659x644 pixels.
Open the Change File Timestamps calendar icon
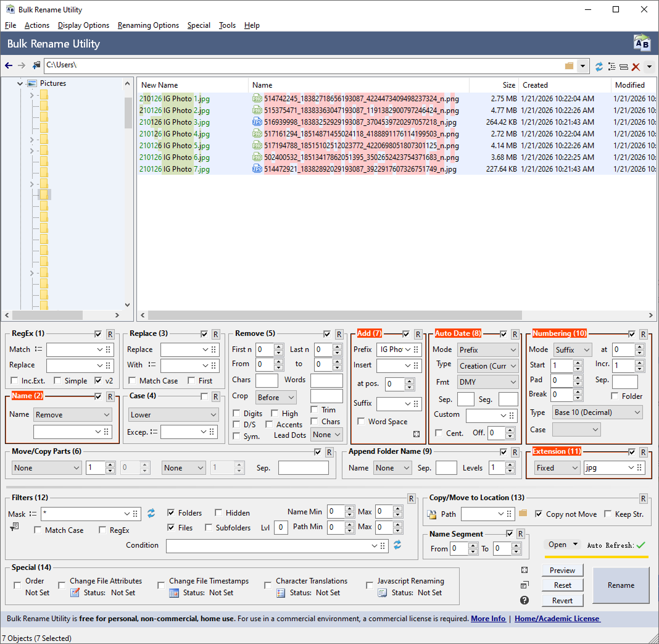[x=174, y=593]
